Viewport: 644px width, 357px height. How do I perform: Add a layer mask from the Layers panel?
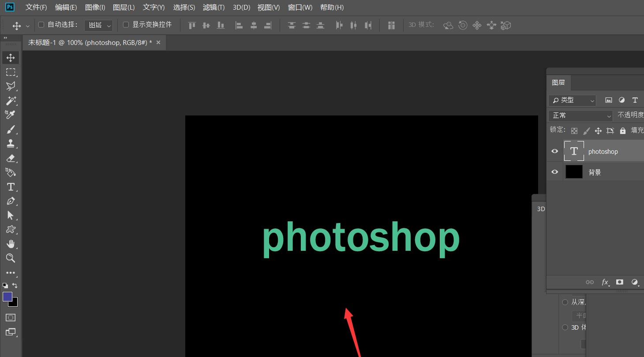pyautogui.click(x=620, y=282)
